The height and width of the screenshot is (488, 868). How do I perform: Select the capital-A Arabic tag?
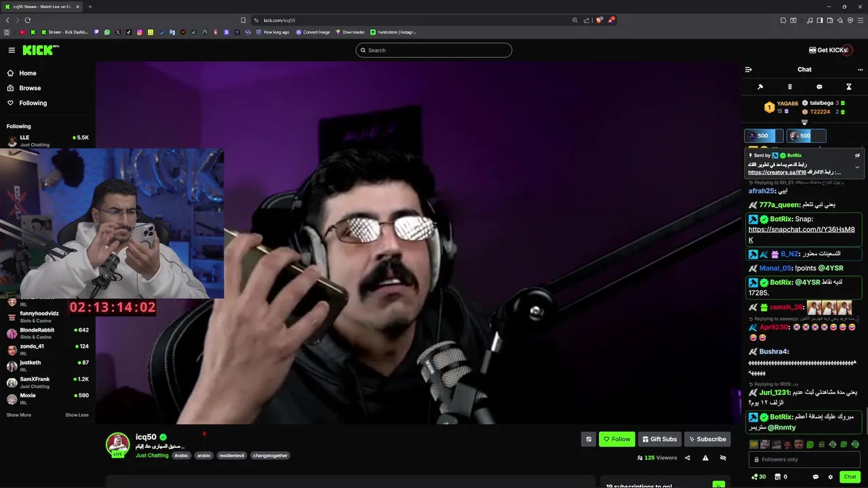coord(181,455)
